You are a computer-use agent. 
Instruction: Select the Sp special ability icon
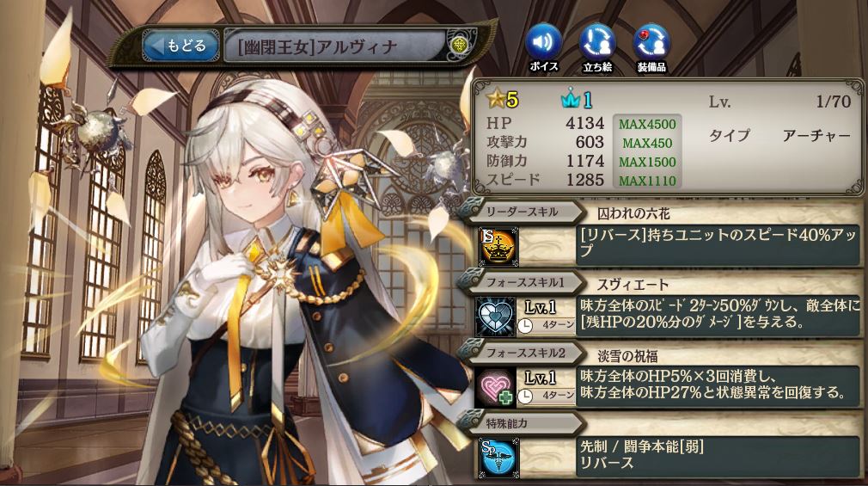[498, 458]
